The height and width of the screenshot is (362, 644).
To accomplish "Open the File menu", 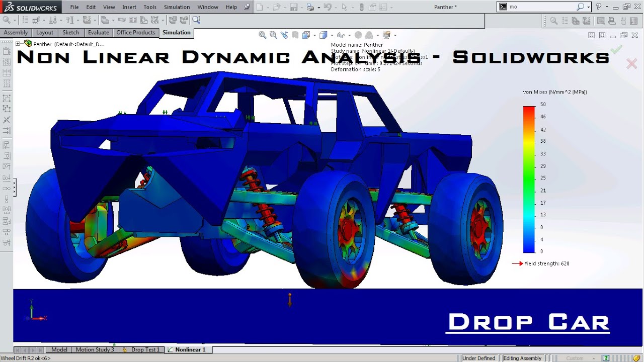I will coord(74,7).
